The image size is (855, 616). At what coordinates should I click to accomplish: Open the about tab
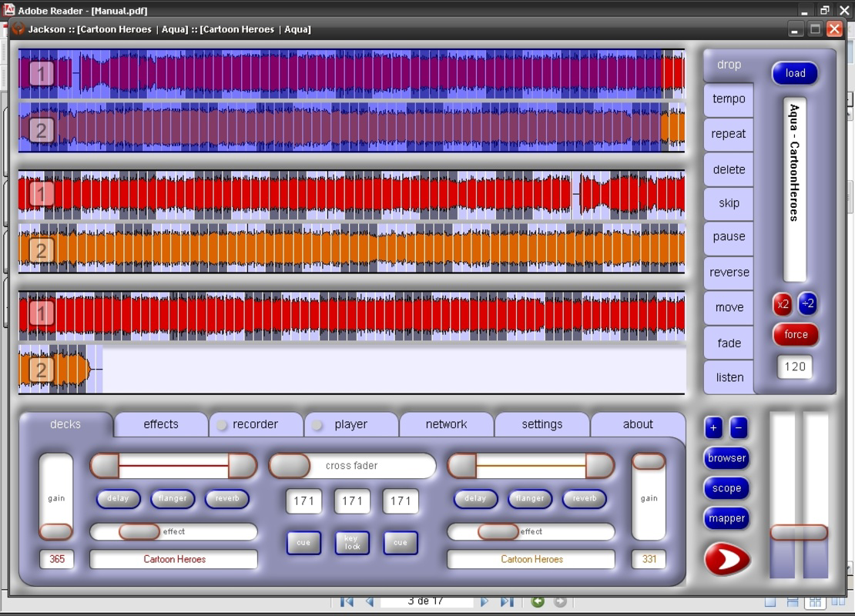638,424
